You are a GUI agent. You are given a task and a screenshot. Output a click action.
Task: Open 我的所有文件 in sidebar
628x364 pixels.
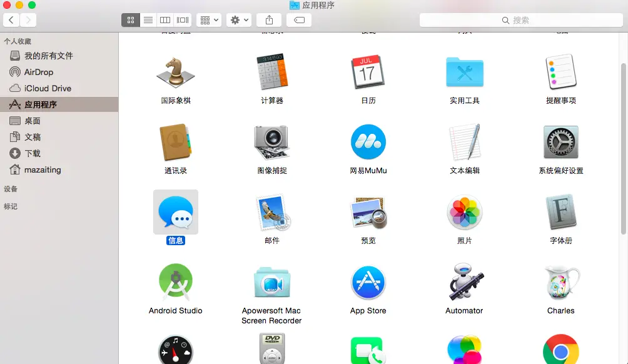click(x=59, y=56)
